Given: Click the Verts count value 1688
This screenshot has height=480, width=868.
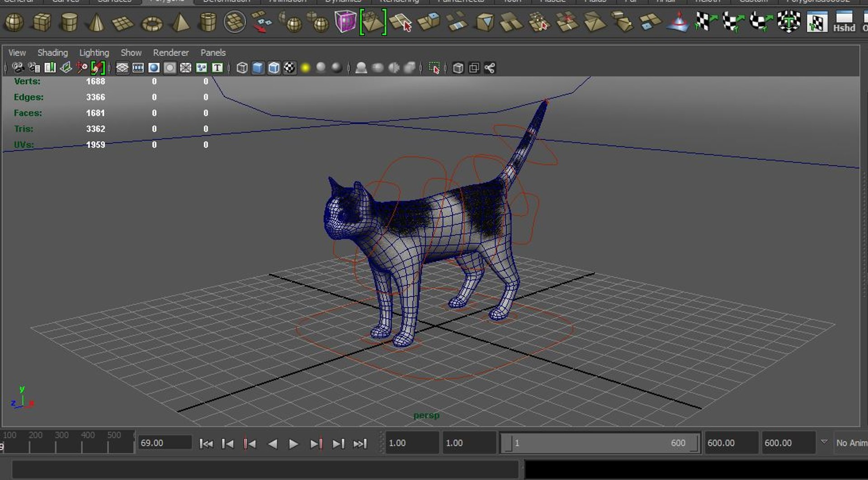Looking at the screenshot, I should (x=95, y=81).
